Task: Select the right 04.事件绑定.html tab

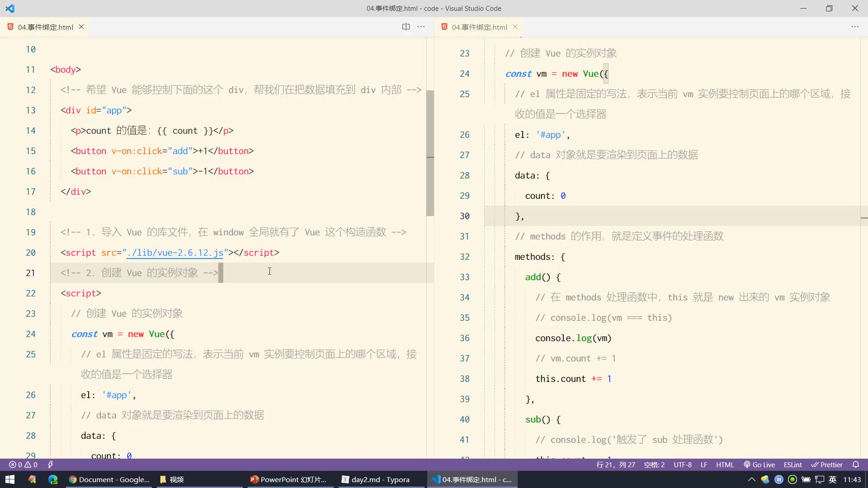Action: coord(479,27)
